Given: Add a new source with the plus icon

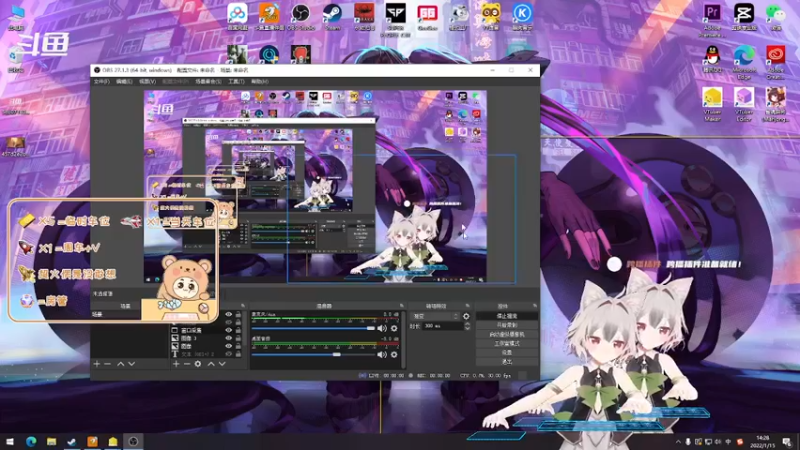Looking at the screenshot, I should point(176,364).
